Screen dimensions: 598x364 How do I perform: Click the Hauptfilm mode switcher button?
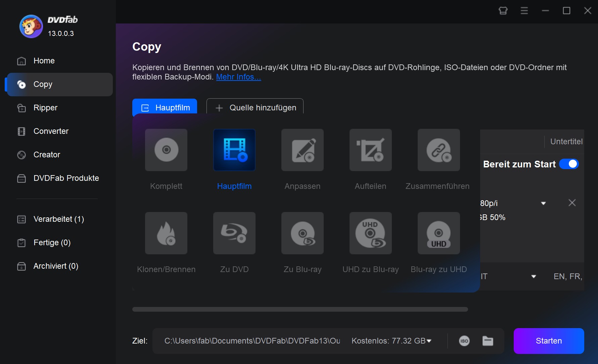point(165,107)
